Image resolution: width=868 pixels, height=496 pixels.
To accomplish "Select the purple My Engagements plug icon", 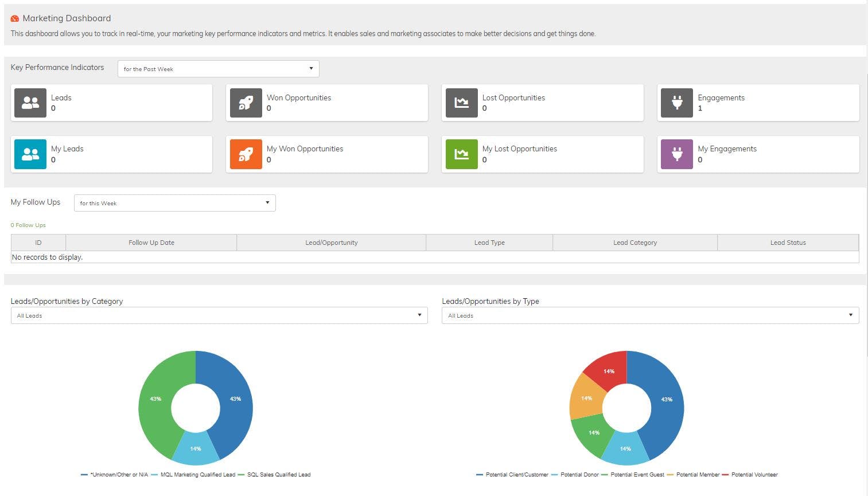I will [677, 154].
